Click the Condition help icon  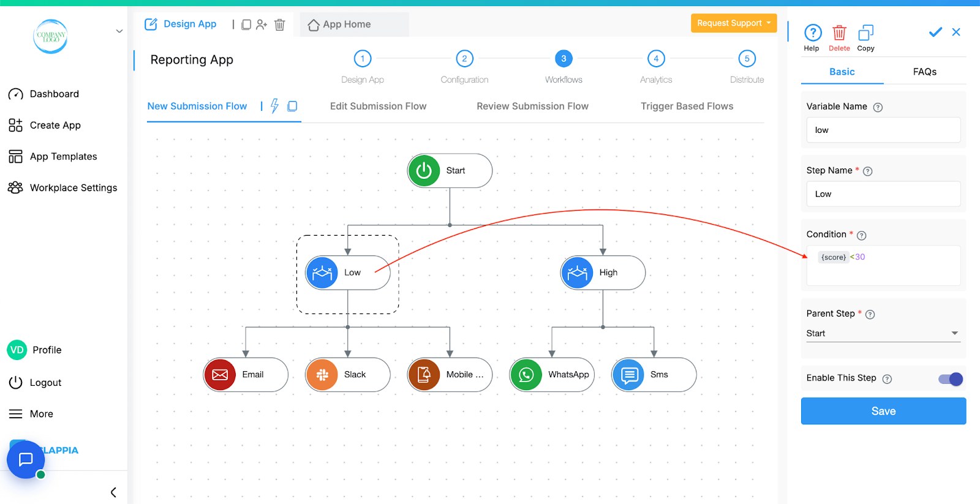click(862, 235)
